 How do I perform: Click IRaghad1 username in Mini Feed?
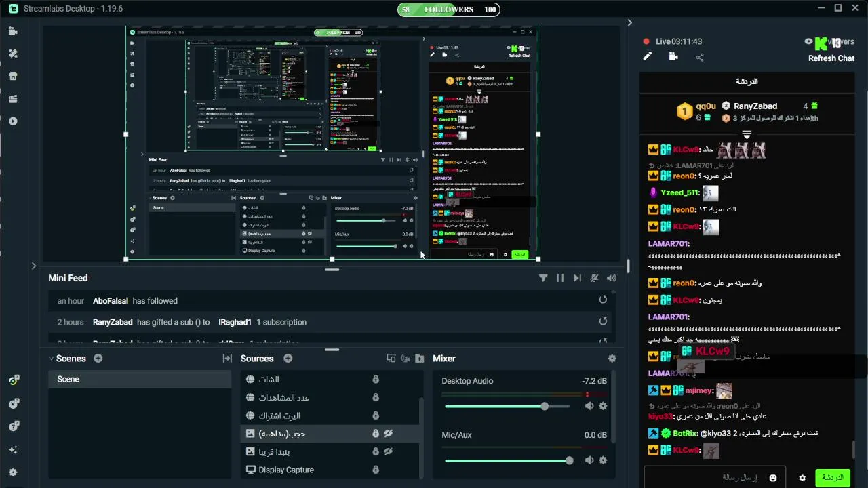coord(235,322)
